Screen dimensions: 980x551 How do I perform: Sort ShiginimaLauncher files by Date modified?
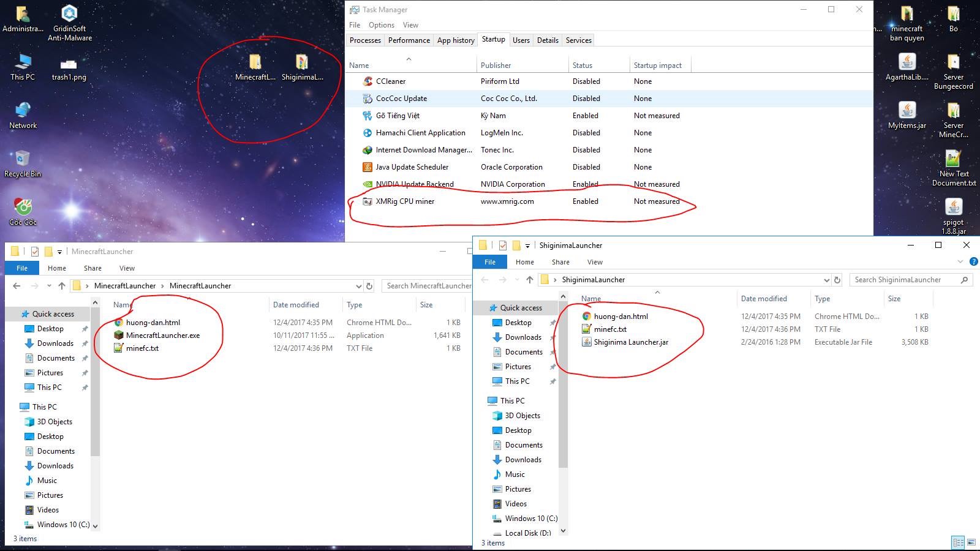(x=773, y=299)
